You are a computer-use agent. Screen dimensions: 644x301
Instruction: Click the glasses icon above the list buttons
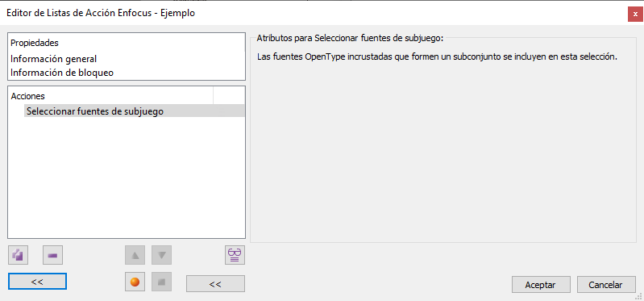tap(235, 255)
